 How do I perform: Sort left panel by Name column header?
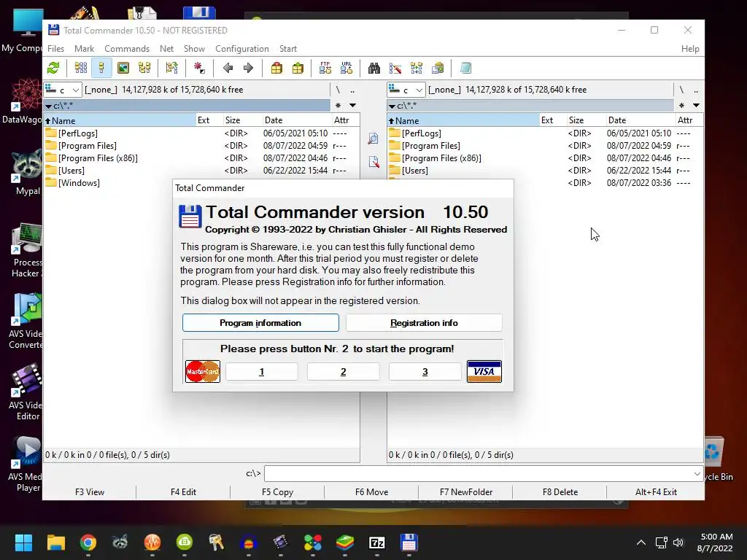[x=120, y=120]
